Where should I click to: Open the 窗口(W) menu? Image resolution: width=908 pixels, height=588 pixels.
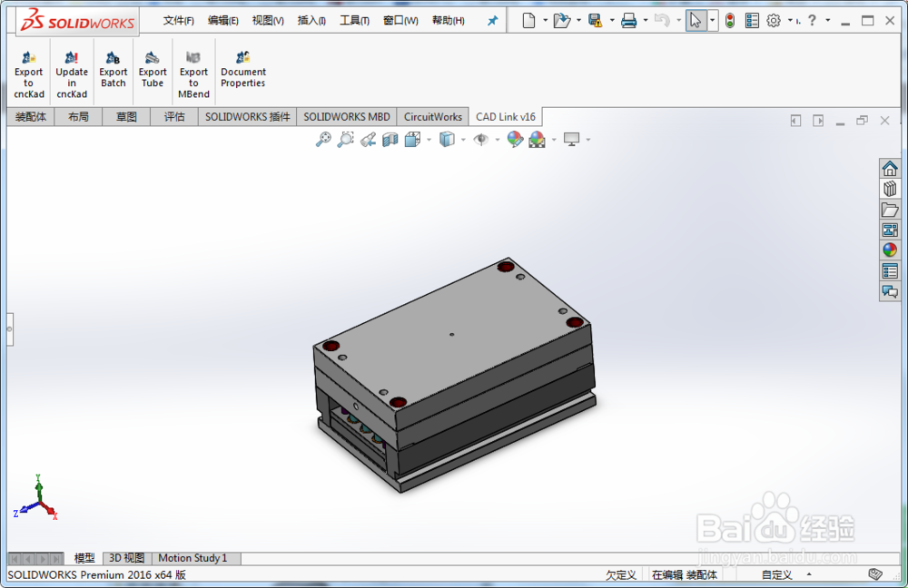400,21
